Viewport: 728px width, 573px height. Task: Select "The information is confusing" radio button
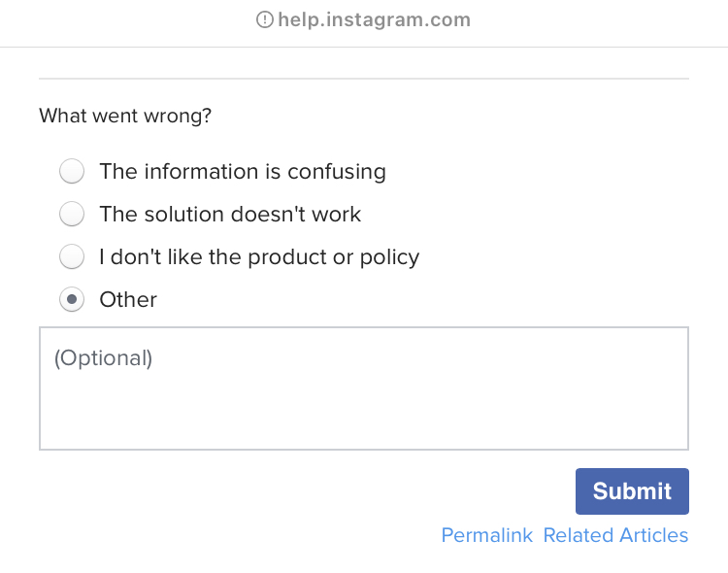[72, 172]
